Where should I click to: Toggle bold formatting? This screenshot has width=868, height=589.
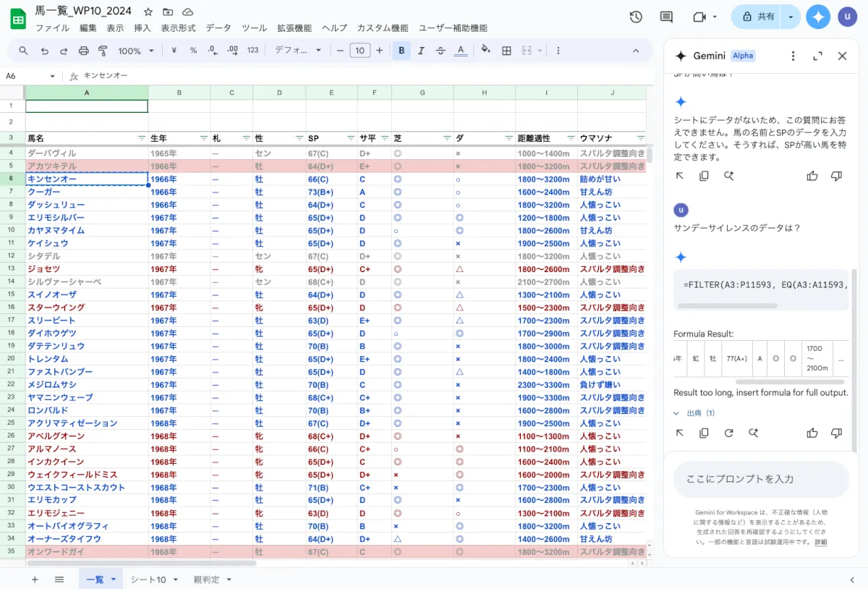coord(401,51)
